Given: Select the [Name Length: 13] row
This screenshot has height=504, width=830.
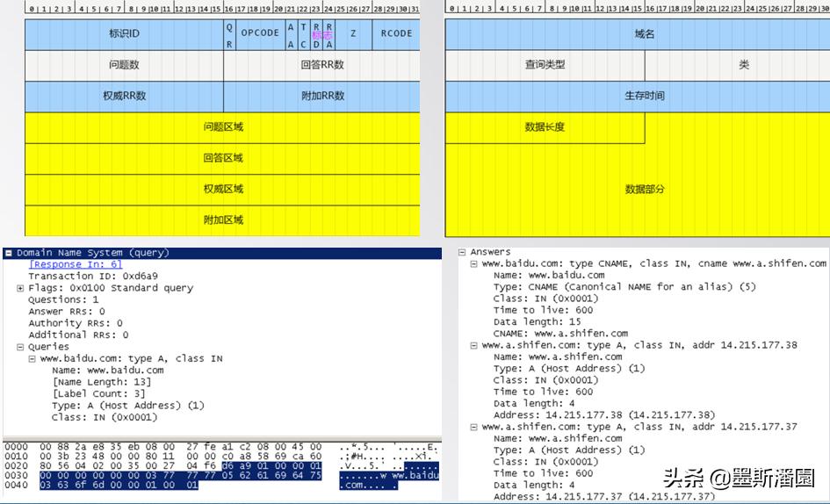Looking at the screenshot, I should click(102, 382).
